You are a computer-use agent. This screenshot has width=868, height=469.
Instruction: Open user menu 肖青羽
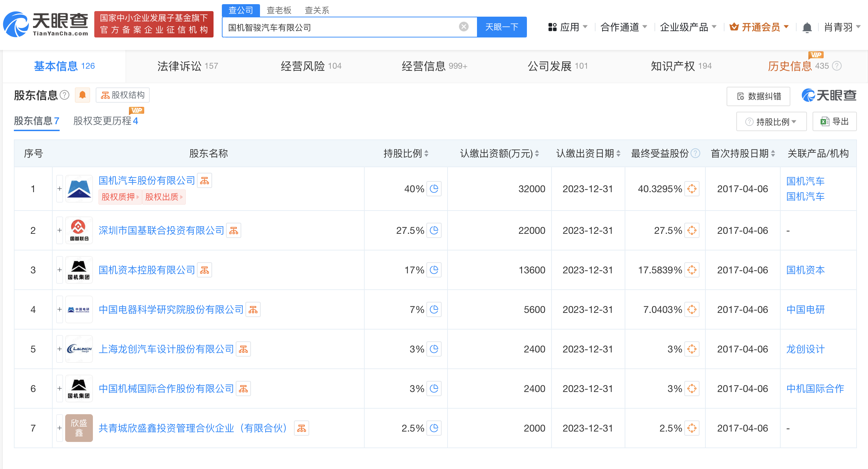click(x=842, y=27)
